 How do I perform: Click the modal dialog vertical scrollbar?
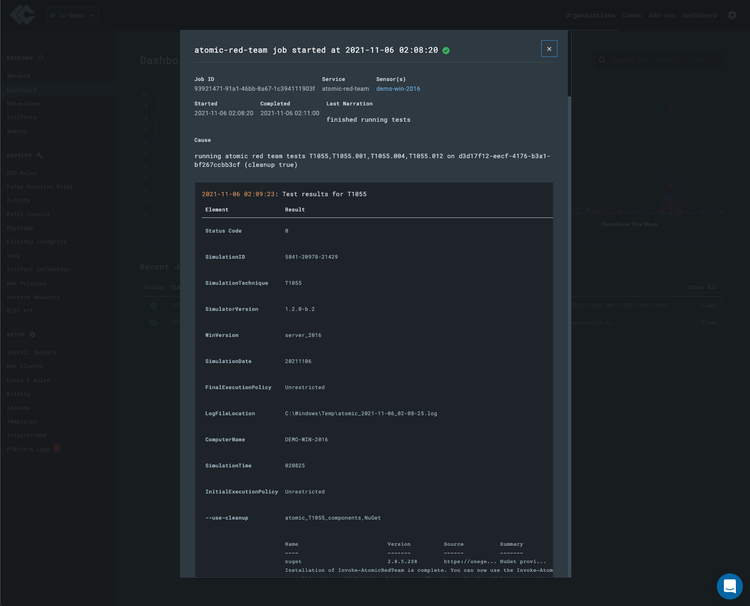pos(569,64)
